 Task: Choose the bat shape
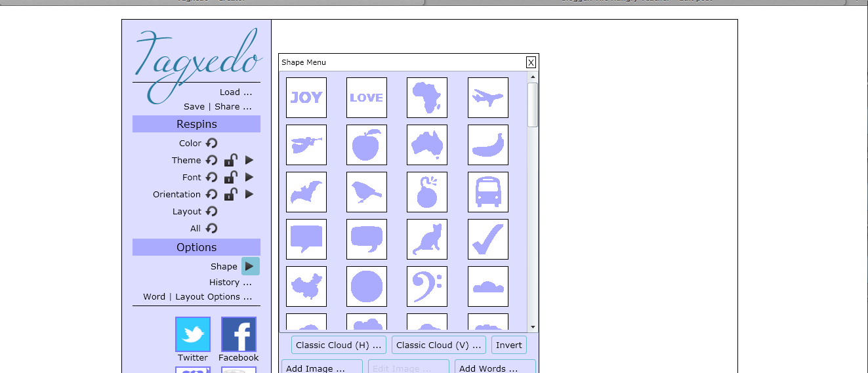[306, 192]
